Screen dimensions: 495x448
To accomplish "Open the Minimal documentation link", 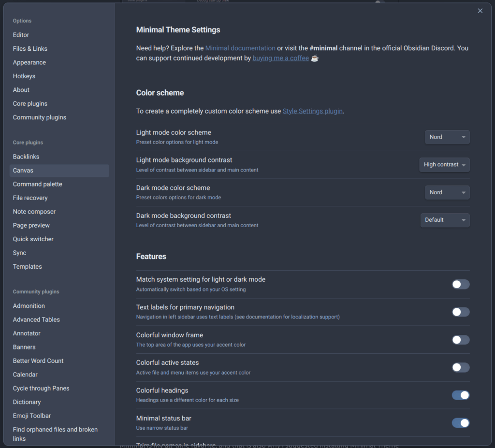I will click(240, 48).
